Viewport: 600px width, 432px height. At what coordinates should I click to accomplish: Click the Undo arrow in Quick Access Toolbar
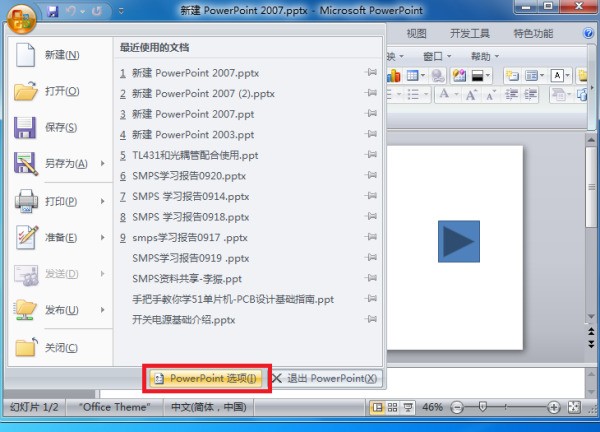tap(71, 11)
